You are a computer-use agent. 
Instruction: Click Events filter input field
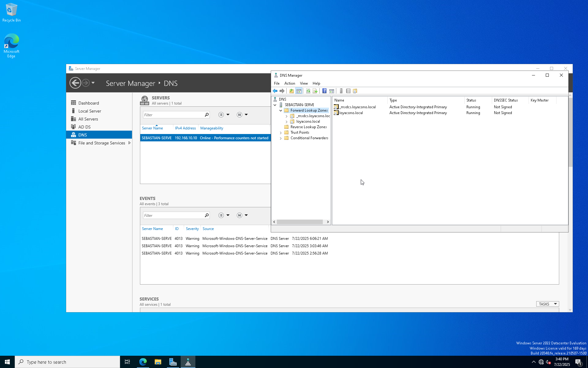click(x=173, y=215)
